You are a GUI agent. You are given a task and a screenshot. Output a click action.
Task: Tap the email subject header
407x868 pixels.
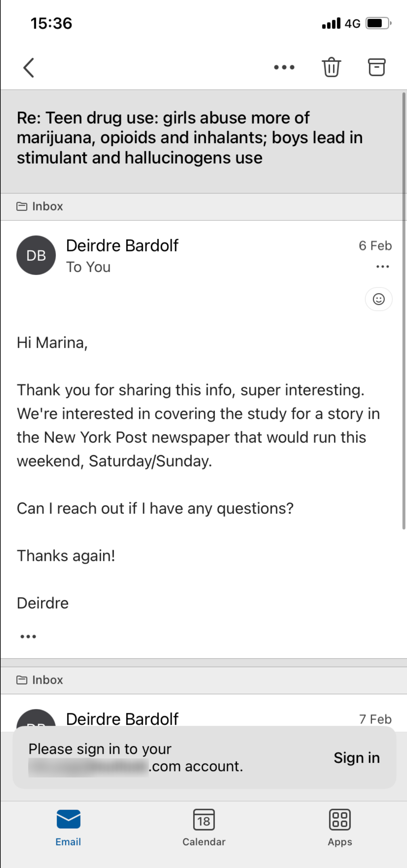190,138
